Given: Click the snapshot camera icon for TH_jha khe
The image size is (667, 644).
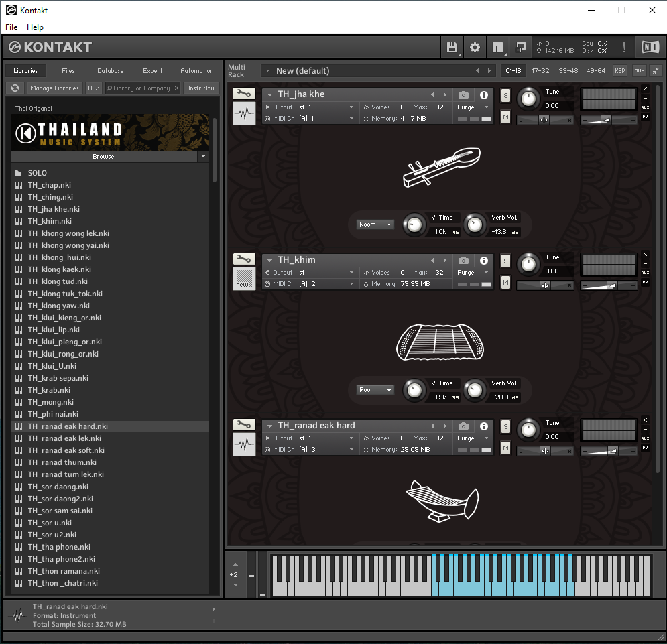Looking at the screenshot, I should click(464, 95).
